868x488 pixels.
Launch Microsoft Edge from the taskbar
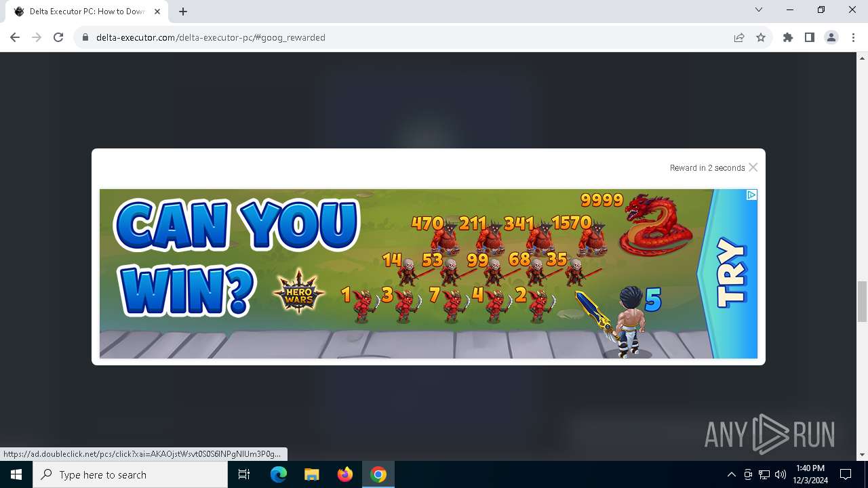tap(279, 474)
